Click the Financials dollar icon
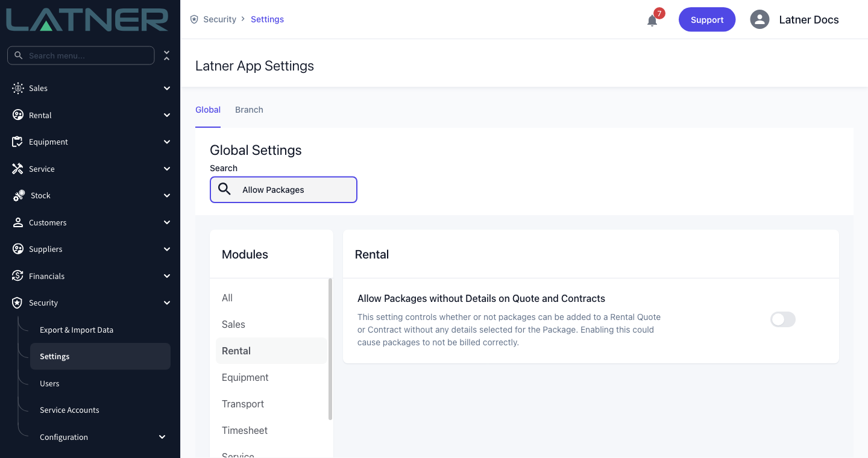 [x=18, y=276]
